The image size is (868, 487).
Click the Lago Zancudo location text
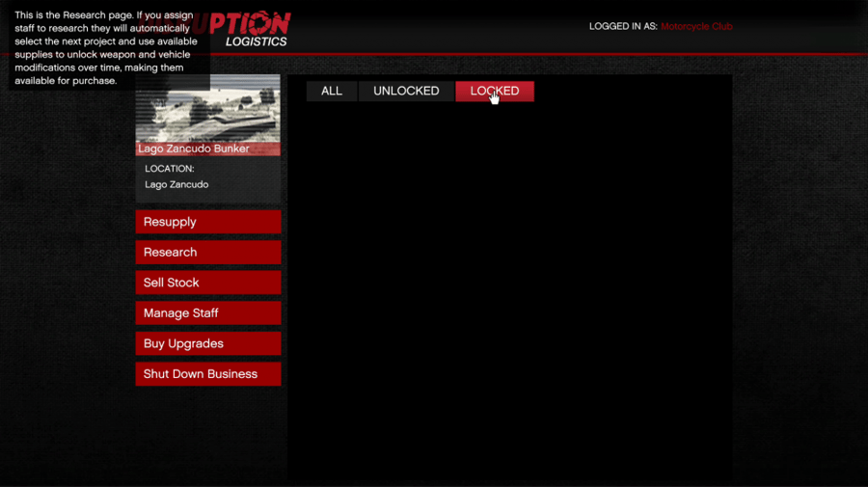pos(176,185)
